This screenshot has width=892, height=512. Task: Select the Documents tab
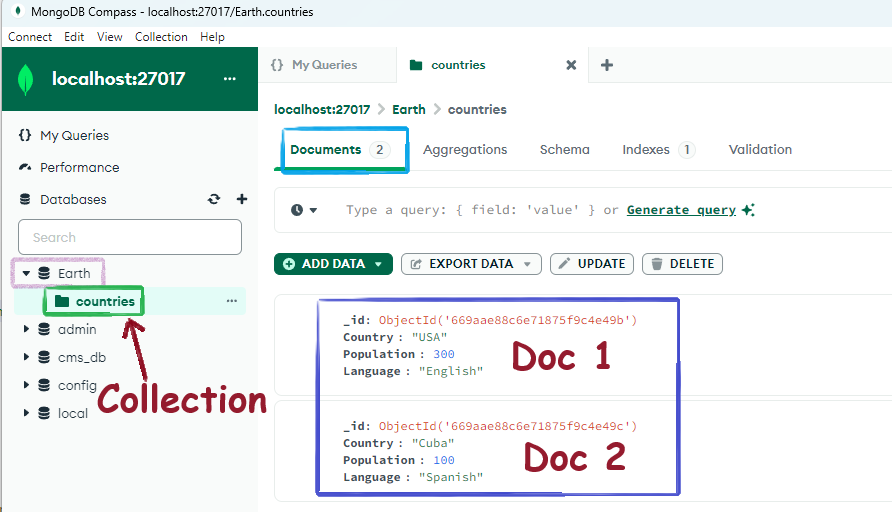click(339, 150)
